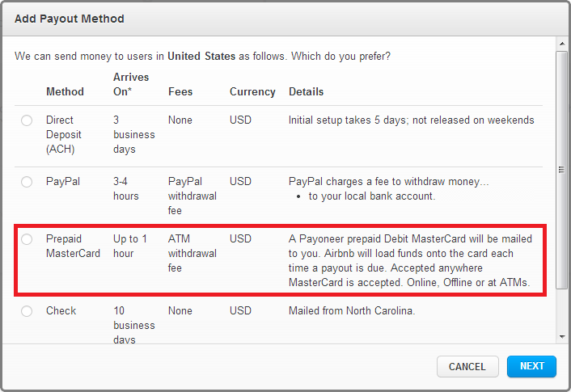The width and height of the screenshot is (571, 392).
Task: Select the Direct Deposit (ACH) radio button
Action: [x=27, y=120]
